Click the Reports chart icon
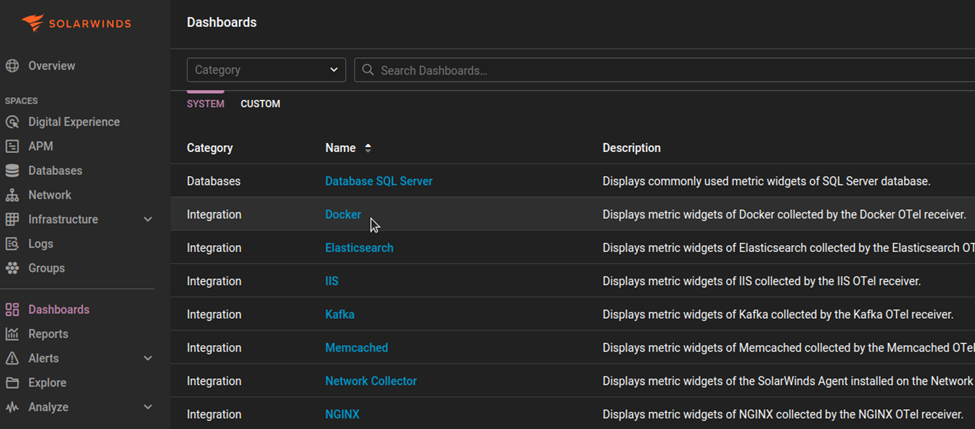 12,334
